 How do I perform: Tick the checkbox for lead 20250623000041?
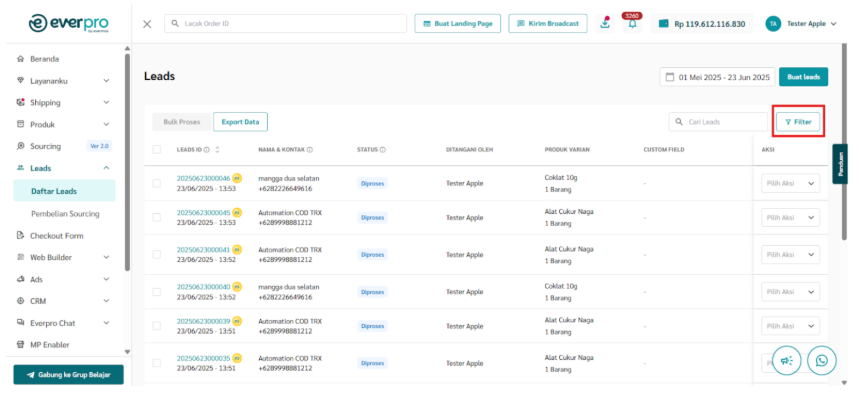pos(157,254)
